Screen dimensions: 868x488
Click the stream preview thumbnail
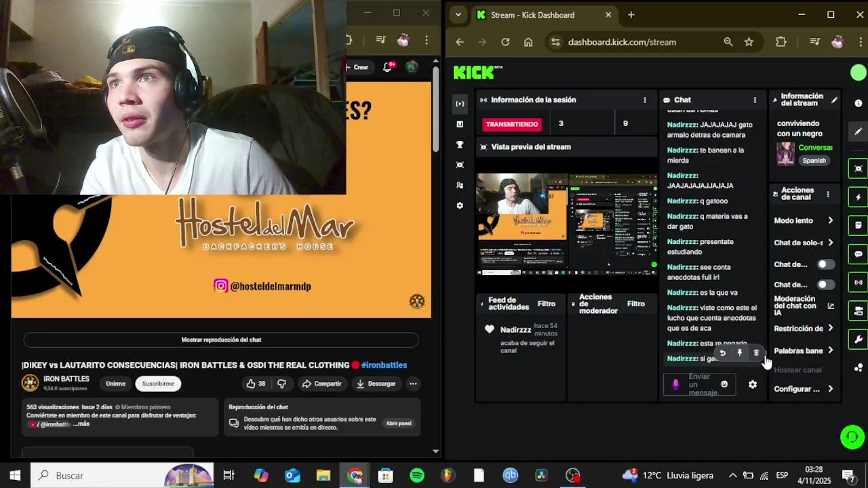tap(567, 224)
